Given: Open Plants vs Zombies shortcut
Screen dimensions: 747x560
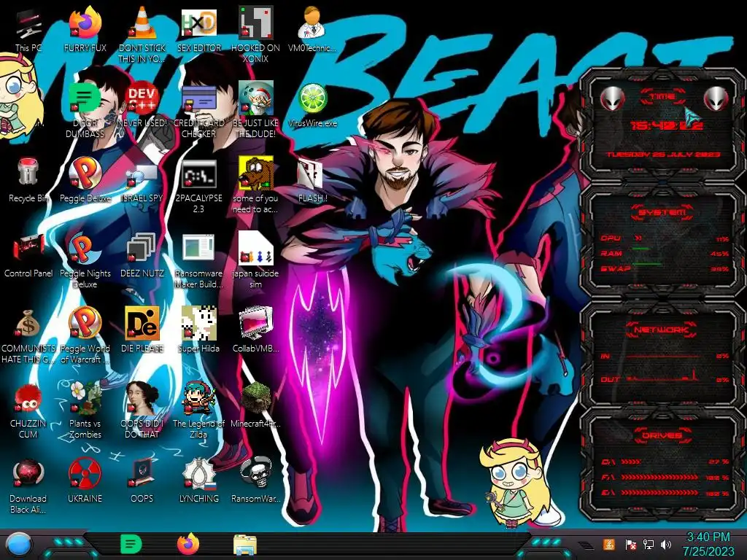Looking at the screenshot, I should (85, 411).
